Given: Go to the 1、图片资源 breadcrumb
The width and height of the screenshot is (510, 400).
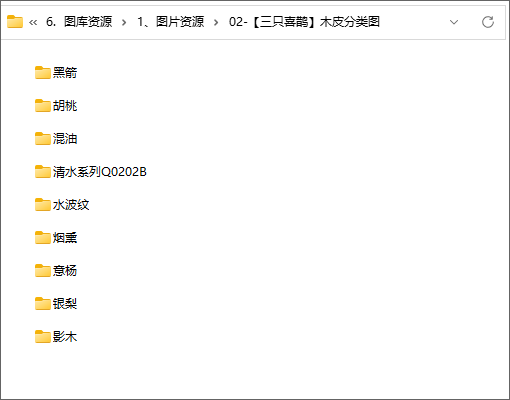Looking at the screenshot, I should point(171,22).
